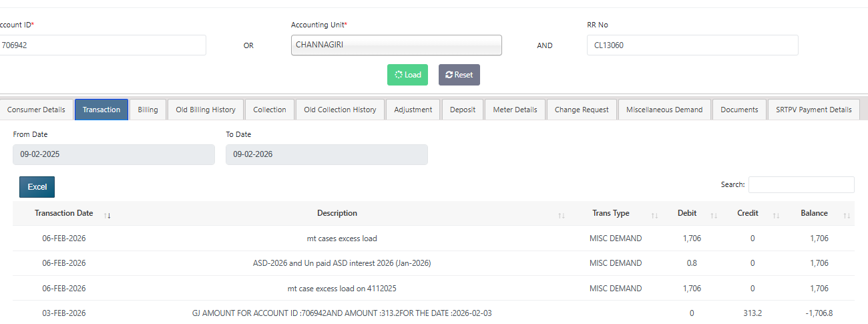Open the From Date picker field
Image resolution: width=868 pixels, height=324 pixels.
[x=114, y=154]
